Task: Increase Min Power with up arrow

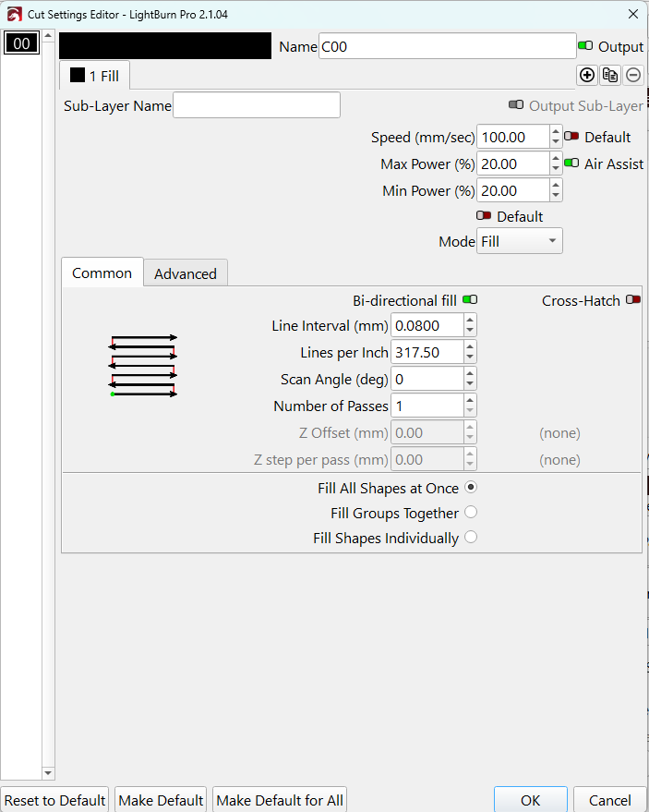Action: point(556,186)
